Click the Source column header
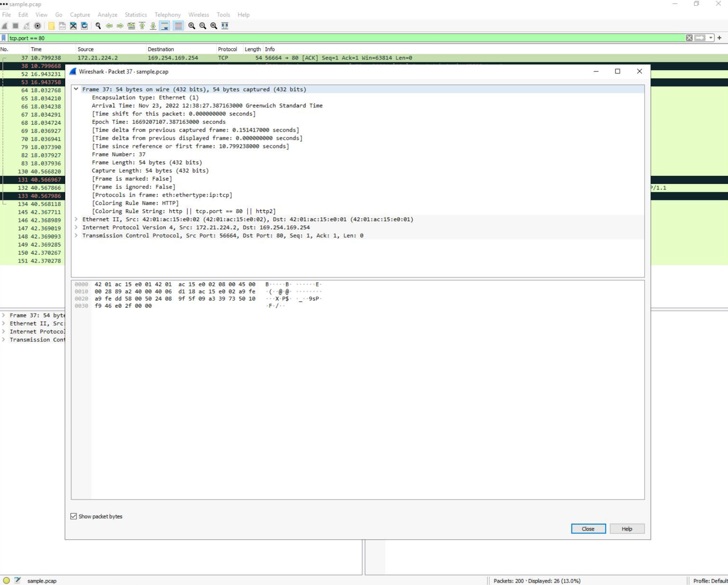Image resolution: width=728 pixels, height=585 pixels. [x=111, y=49]
